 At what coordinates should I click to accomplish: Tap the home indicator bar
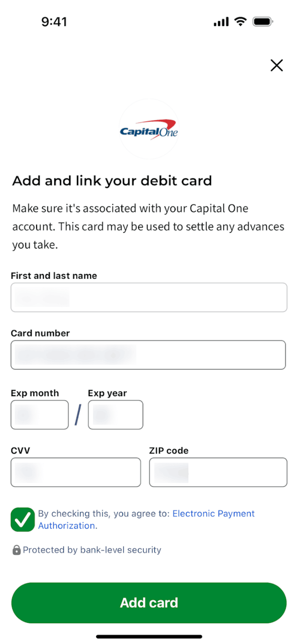tap(149, 637)
